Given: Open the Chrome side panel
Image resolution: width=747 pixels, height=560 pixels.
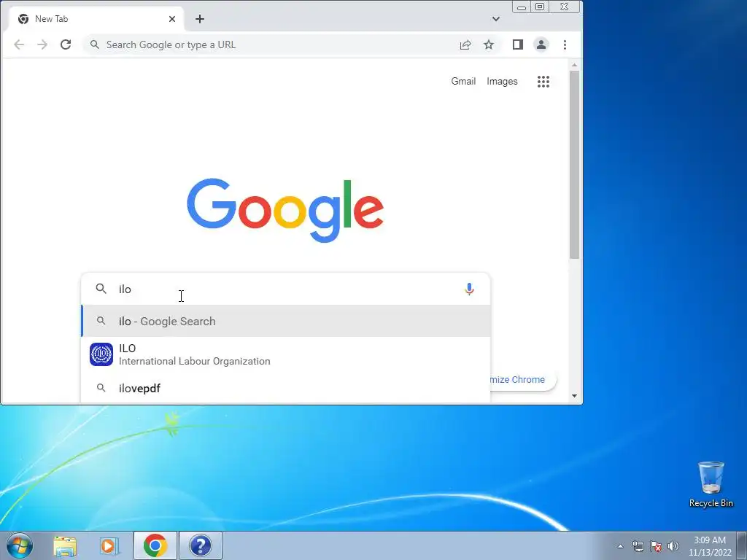Looking at the screenshot, I should click(x=518, y=44).
